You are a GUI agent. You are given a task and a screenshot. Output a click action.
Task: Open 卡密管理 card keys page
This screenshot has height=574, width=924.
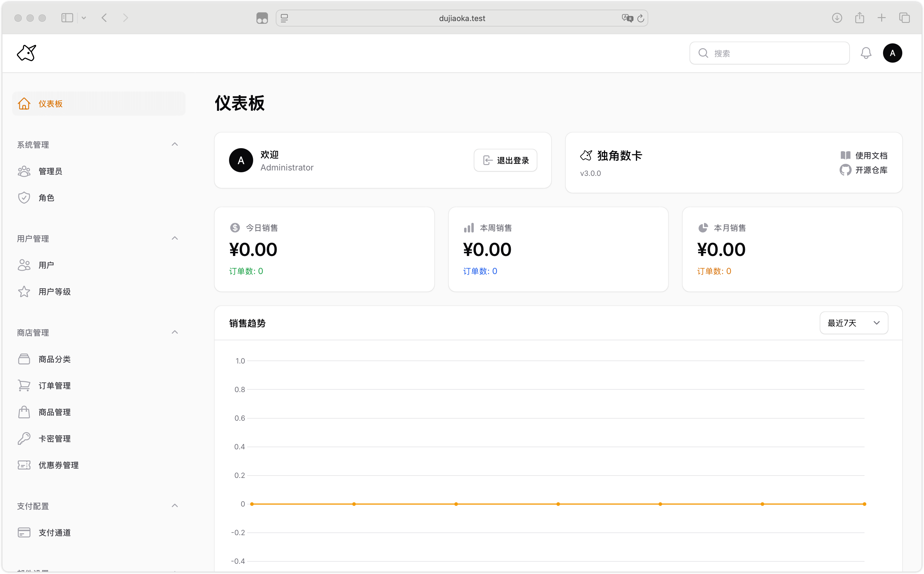coord(99,438)
